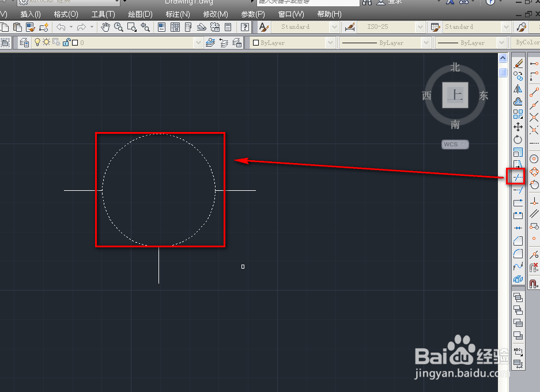Screen dimensions: 540x392
Task: Select the Copy objects tool
Action: coord(518,76)
